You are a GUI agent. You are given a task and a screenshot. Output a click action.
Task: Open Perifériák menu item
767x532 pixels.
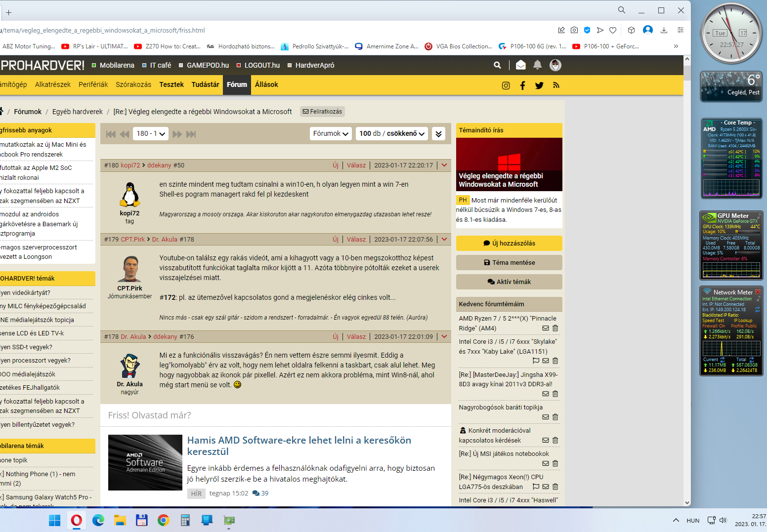point(93,84)
